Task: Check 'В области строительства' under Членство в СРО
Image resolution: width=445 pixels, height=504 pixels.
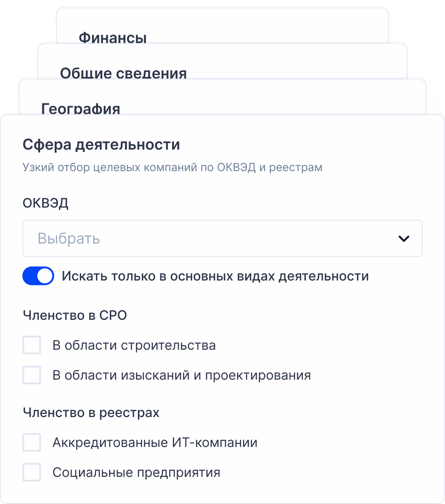Action: tap(32, 345)
